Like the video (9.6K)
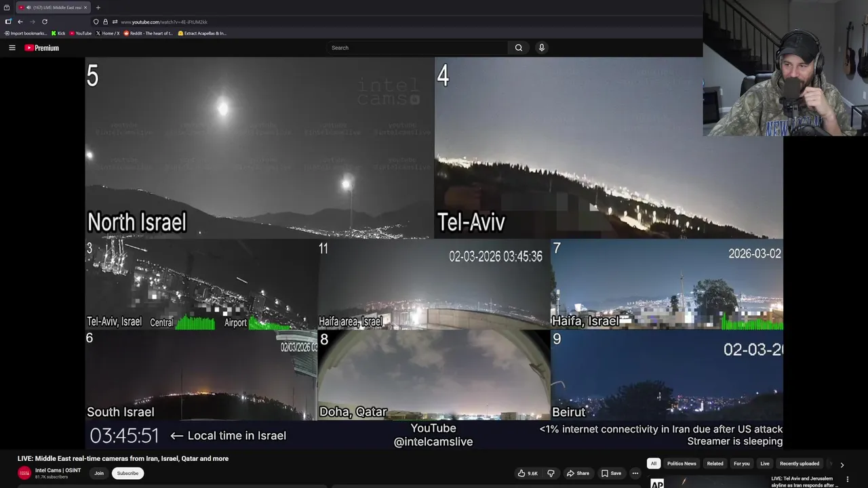The height and width of the screenshot is (488, 868). click(528, 473)
